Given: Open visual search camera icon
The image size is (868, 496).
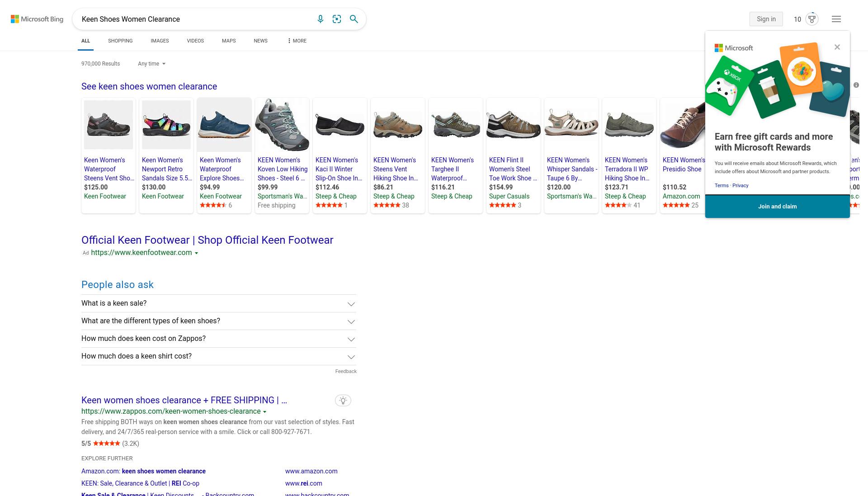Looking at the screenshot, I should 337,19.
